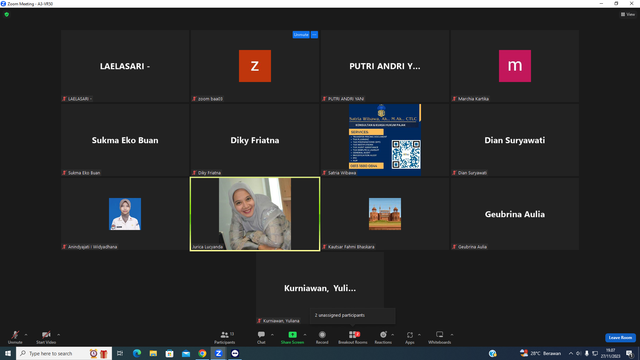The image size is (640, 360).
Task: Start recording with the Record button
Action: pos(322,337)
